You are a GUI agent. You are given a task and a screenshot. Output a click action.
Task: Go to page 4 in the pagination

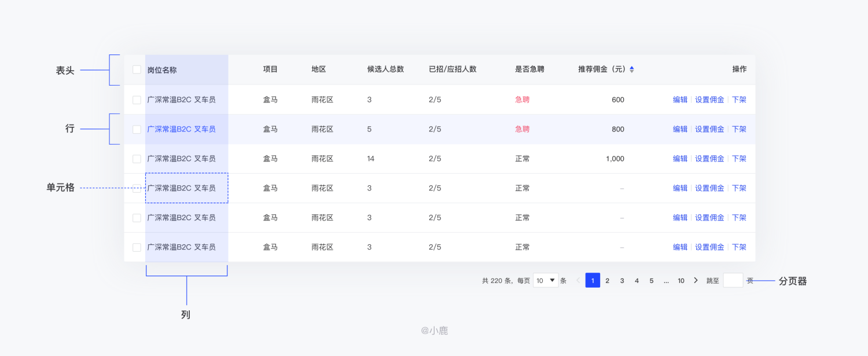637,281
